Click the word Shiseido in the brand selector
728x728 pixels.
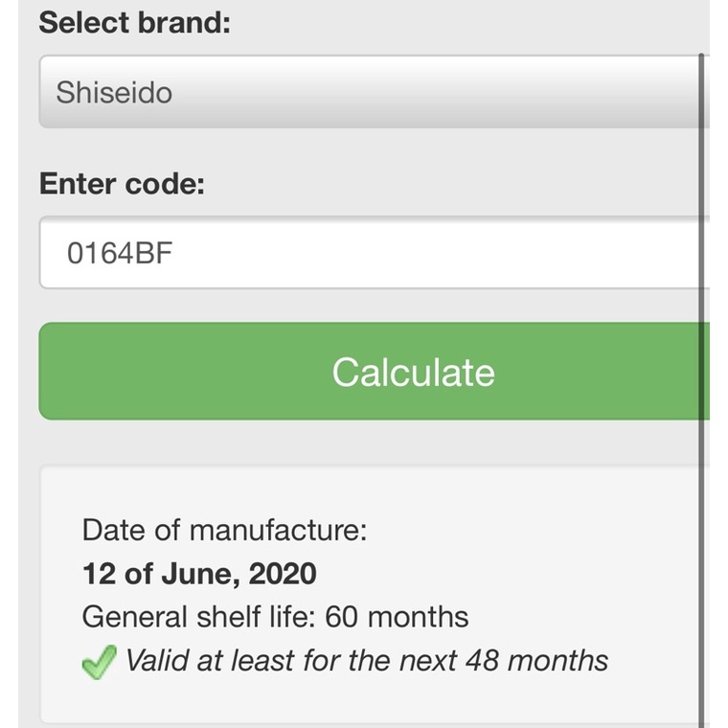click(x=114, y=92)
